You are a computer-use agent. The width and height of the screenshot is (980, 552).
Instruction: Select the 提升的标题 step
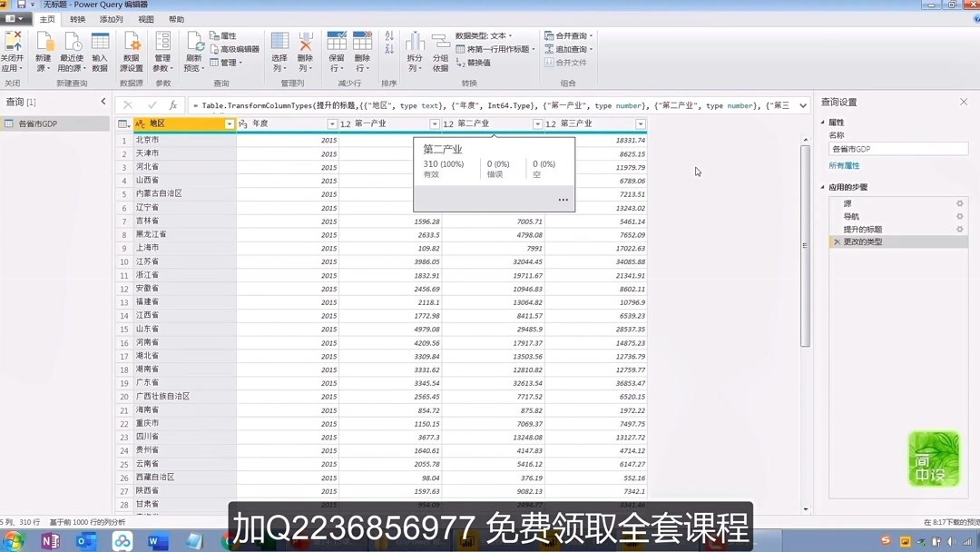tap(862, 229)
